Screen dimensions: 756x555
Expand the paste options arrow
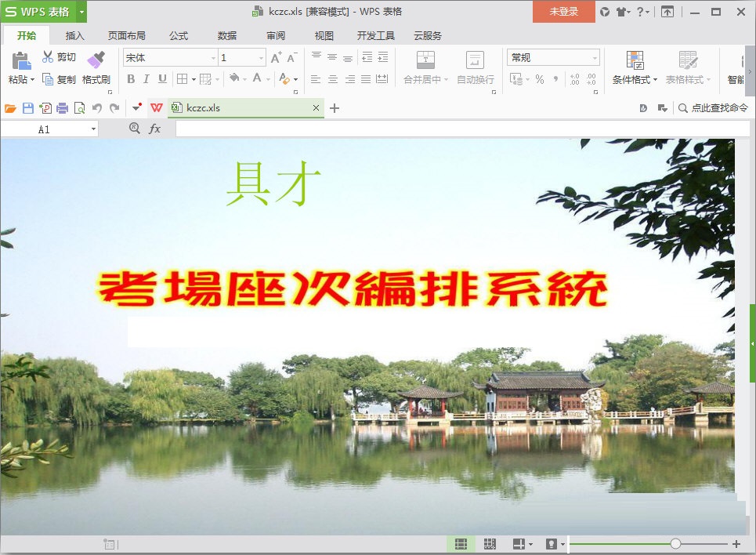click(x=32, y=80)
